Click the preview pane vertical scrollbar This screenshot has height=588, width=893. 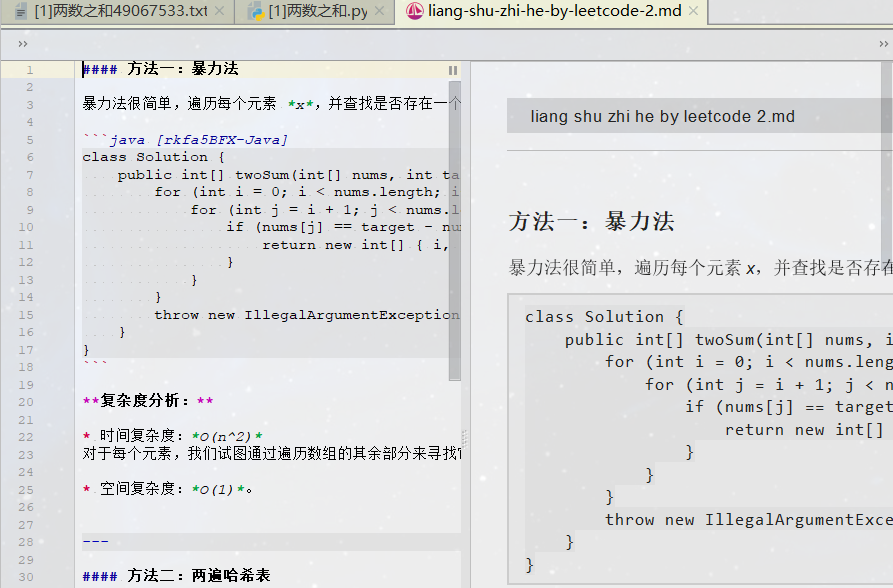[887, 160]
